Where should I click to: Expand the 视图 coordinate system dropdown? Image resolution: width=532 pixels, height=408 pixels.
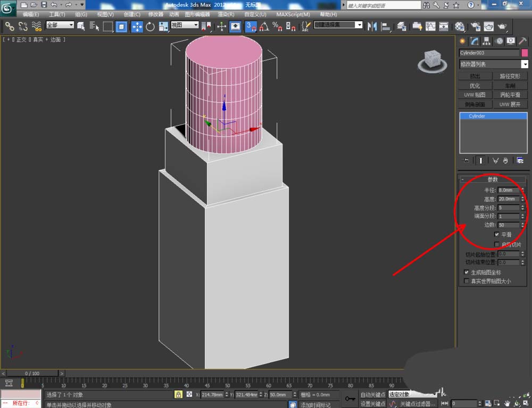[x=185, y=25]
